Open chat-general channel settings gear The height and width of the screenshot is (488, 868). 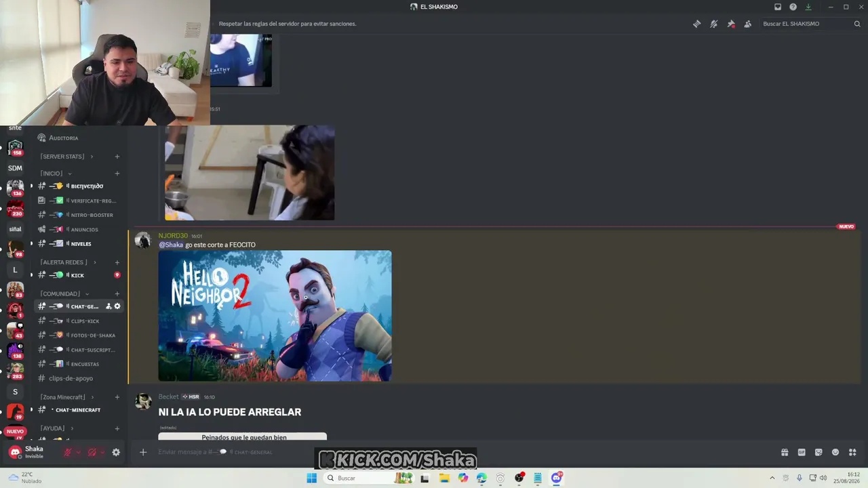[x=117, y=306]
